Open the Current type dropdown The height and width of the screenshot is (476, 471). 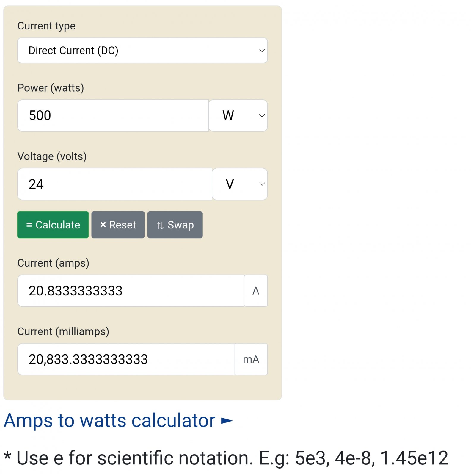pos(142,51)
